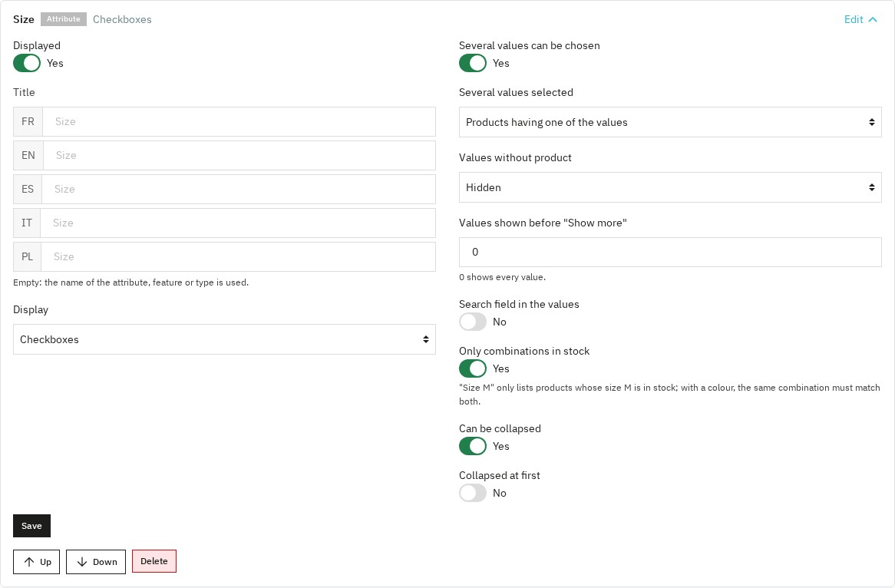
Task: Click the IT language prefix
Action: (27, 223)
